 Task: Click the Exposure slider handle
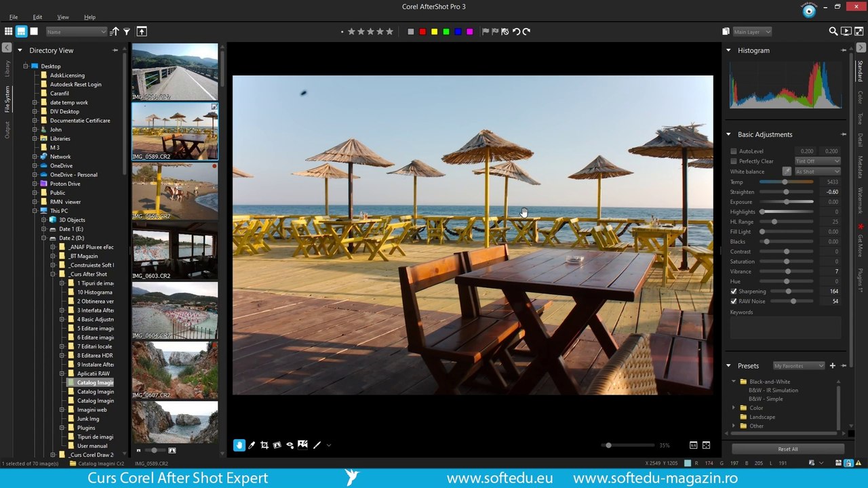tap(787, 202)
